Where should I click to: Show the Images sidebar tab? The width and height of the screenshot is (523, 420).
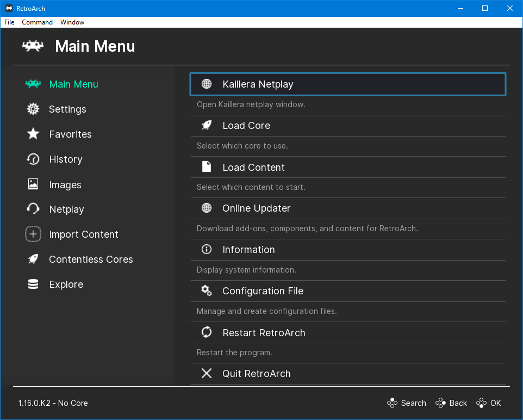click(65, 184)
